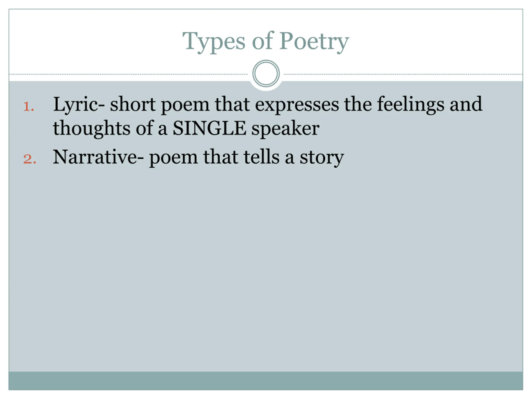
Task: Click the circle ornament below the title
Action: point(266,74)
